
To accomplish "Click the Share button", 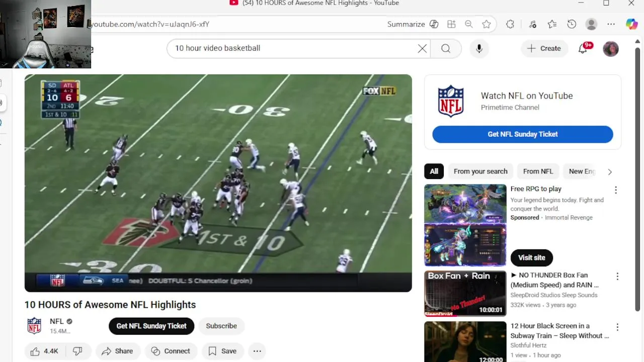I will click(x=117, y=351).
